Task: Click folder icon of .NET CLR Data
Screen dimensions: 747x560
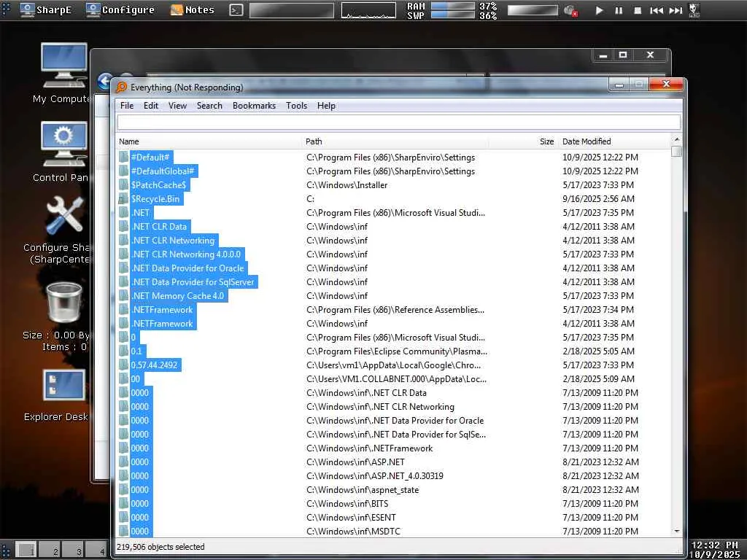Action: pyautogui.click(x=124, y=227)
